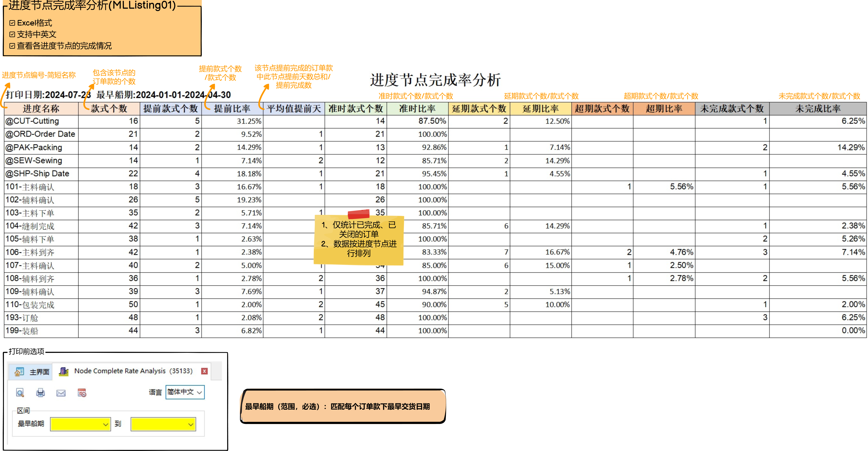Click the 准时款式个数 column header
The height and width of the screenshot is (451, 868).
(356, 109)
